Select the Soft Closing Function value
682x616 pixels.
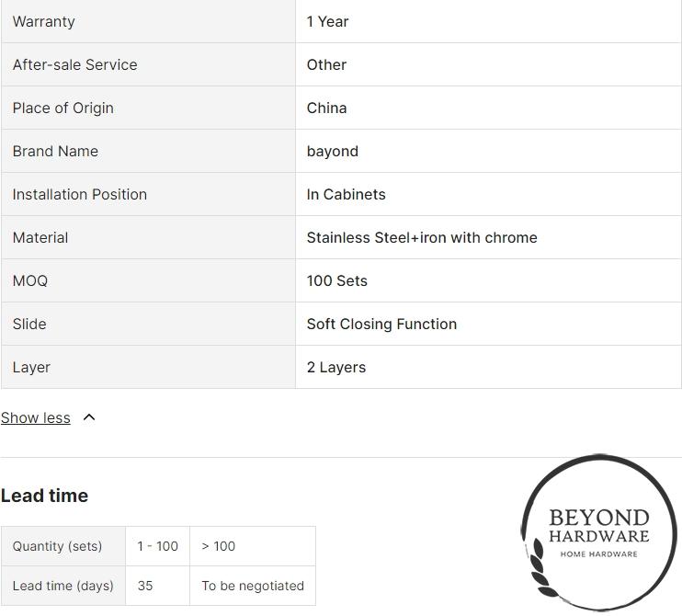tap(381, 325)
